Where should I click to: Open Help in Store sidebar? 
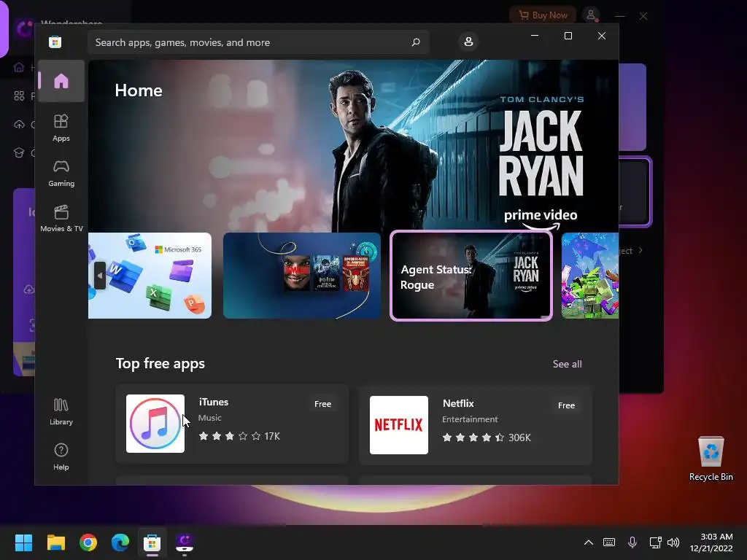tap(61, 457)
